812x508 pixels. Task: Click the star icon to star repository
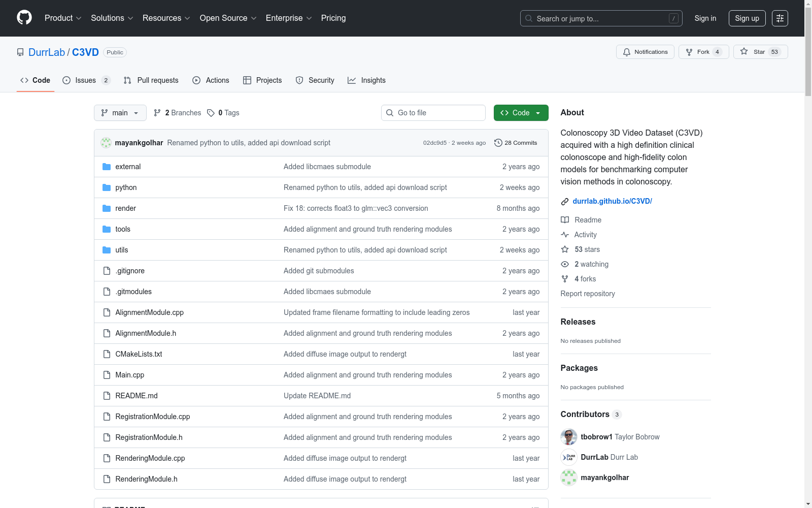point(744,51)
